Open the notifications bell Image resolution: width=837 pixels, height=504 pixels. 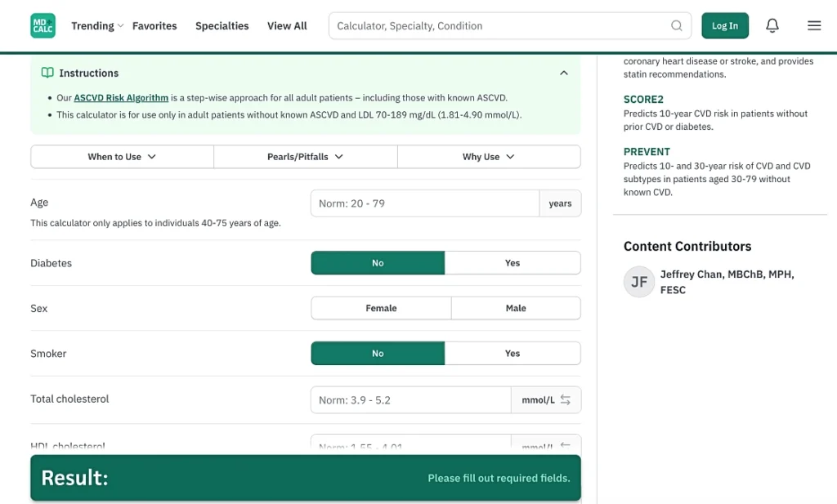tap(772, 25)
